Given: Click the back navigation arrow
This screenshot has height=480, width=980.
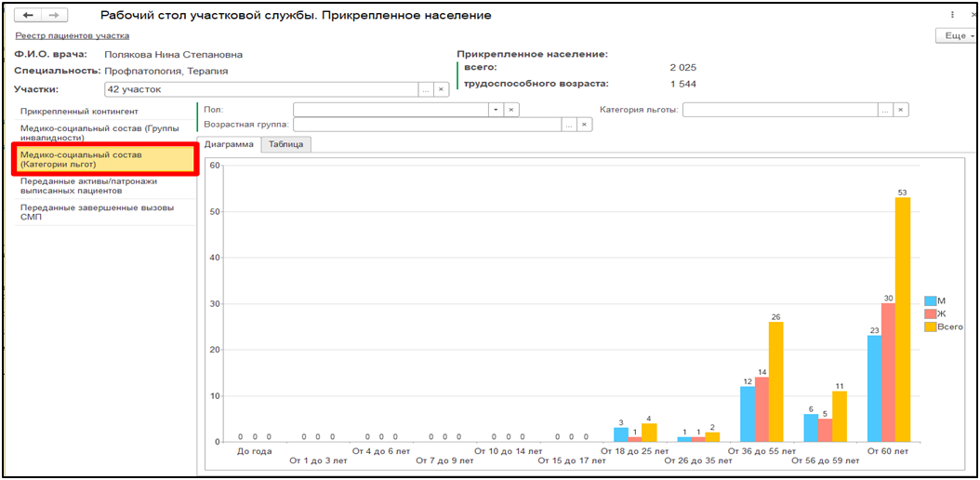Looking at the screenshot, I should [29, 16].
